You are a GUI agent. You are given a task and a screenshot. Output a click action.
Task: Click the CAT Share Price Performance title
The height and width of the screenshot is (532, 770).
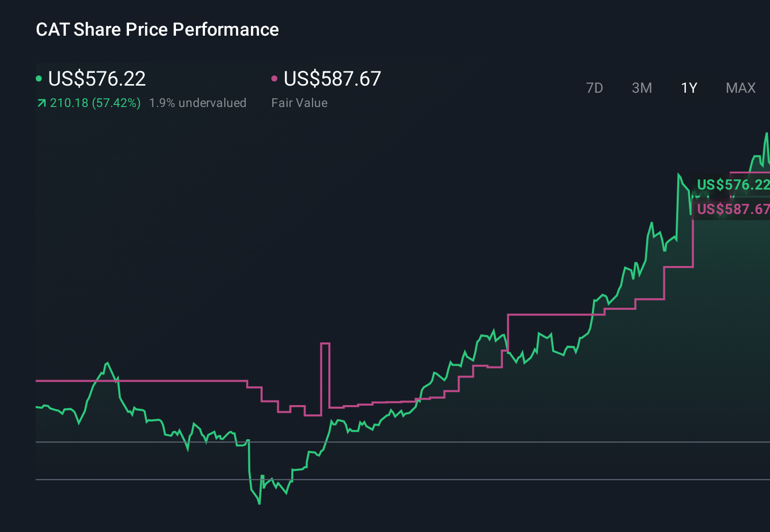click(157, 29)
